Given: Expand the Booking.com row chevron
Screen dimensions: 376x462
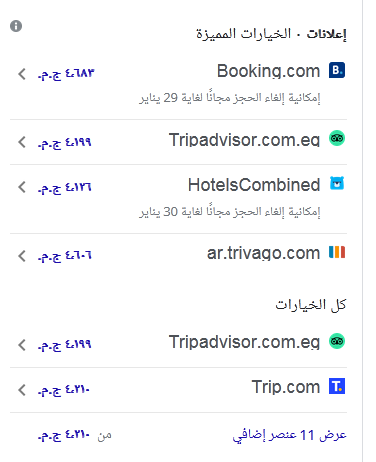Looking at the screenshot, I should click(22, 74).
